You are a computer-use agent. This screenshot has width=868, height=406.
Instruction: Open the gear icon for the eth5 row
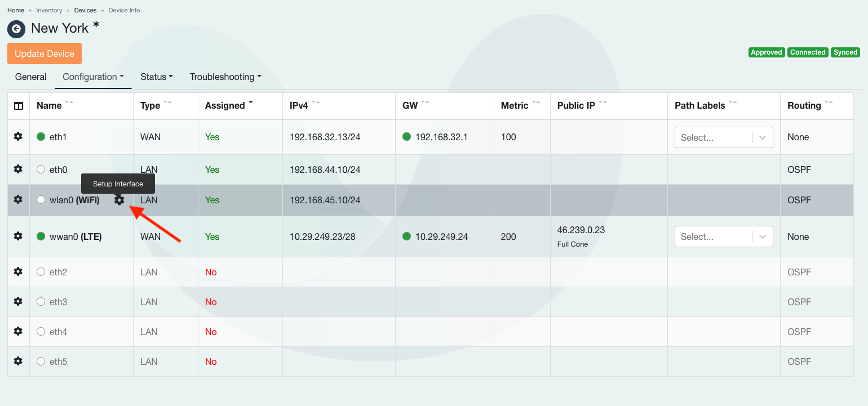18,362
